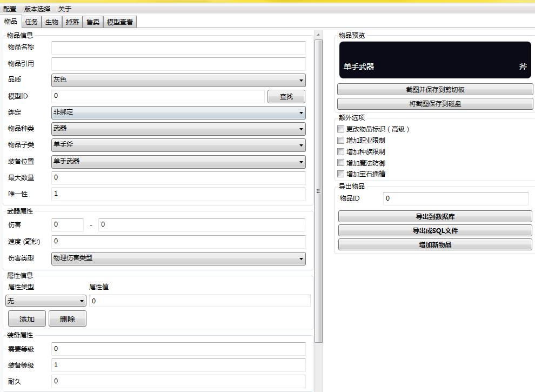
Task: Enable 增加宝石插槽 checkbox
Action: (340, 174)
